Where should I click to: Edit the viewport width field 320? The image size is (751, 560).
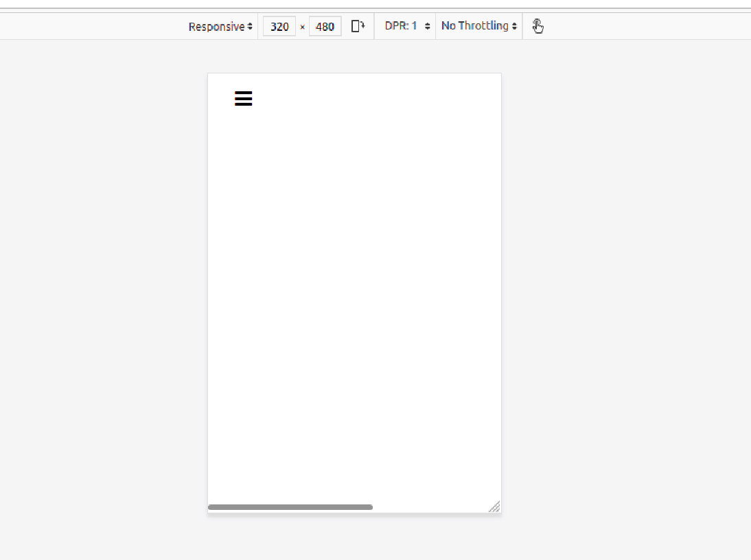pos(279,26)
